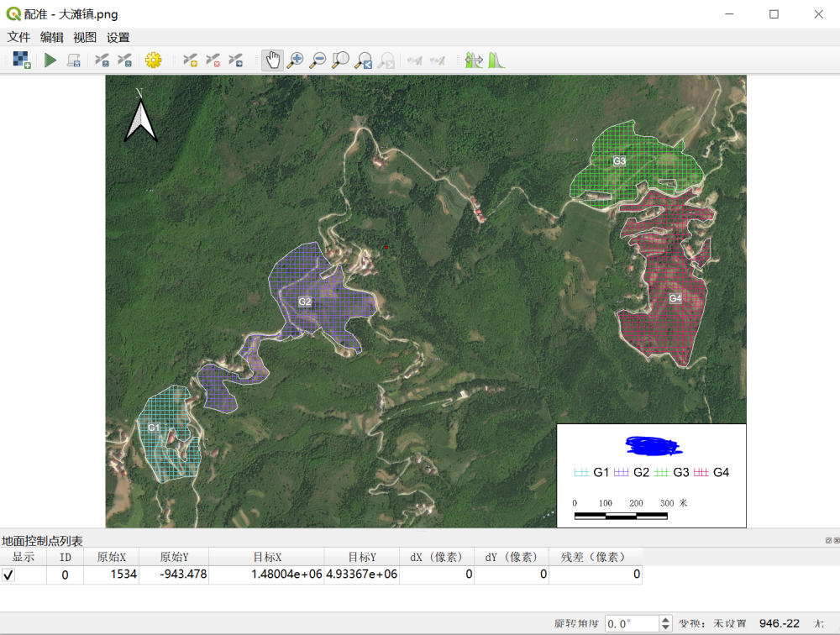Screen dimensions: 840x635
Task: Increase rotation angle with up arrow
Action: (x=665, y=619)
